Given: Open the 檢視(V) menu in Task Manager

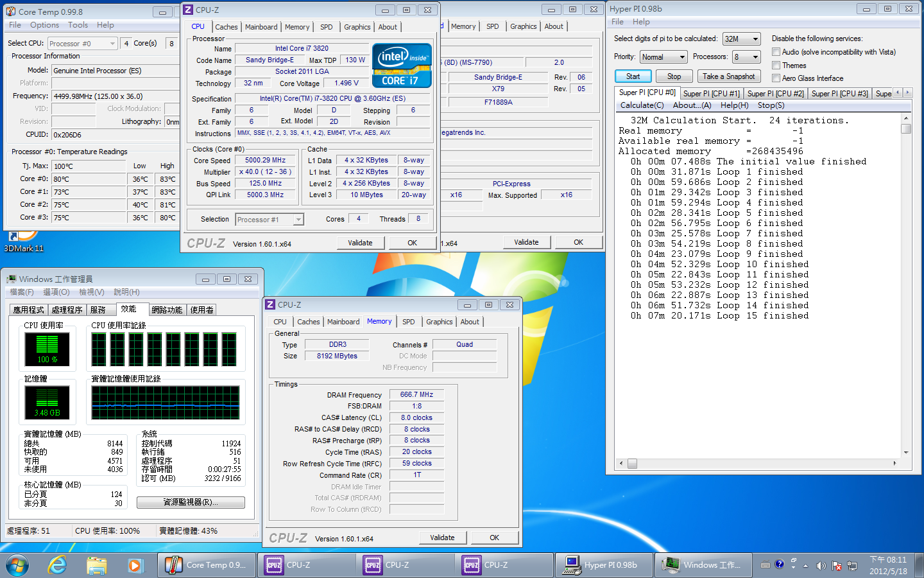Looking at the screenshot, I should coord(91,292).
